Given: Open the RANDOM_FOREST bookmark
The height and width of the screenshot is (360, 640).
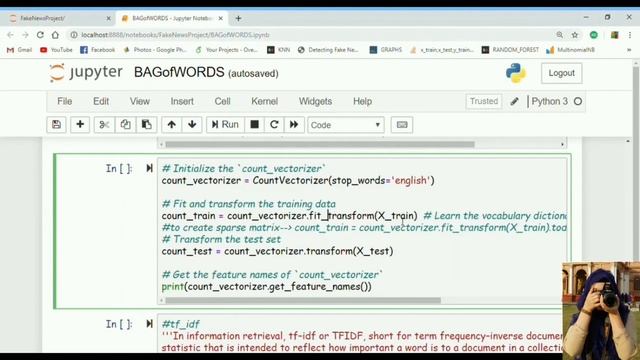Looking at the screenshot, I should click(x=510, y=50).
